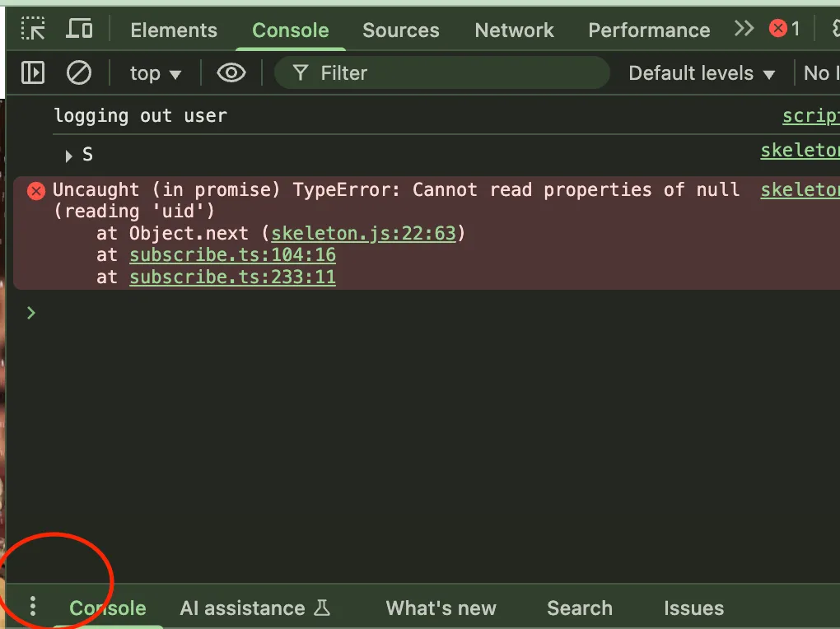
Task: Switch to the Elements tab
Action: point(174,30)
